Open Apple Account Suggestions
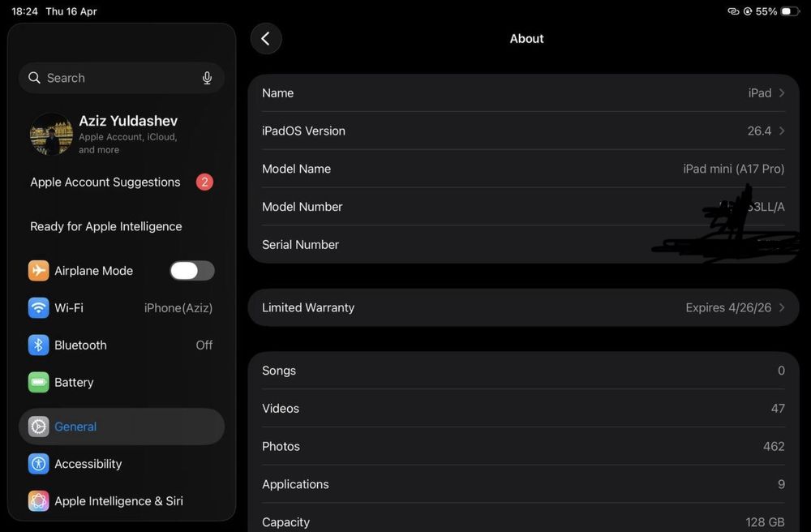811x532 pixels. [121, 182]
